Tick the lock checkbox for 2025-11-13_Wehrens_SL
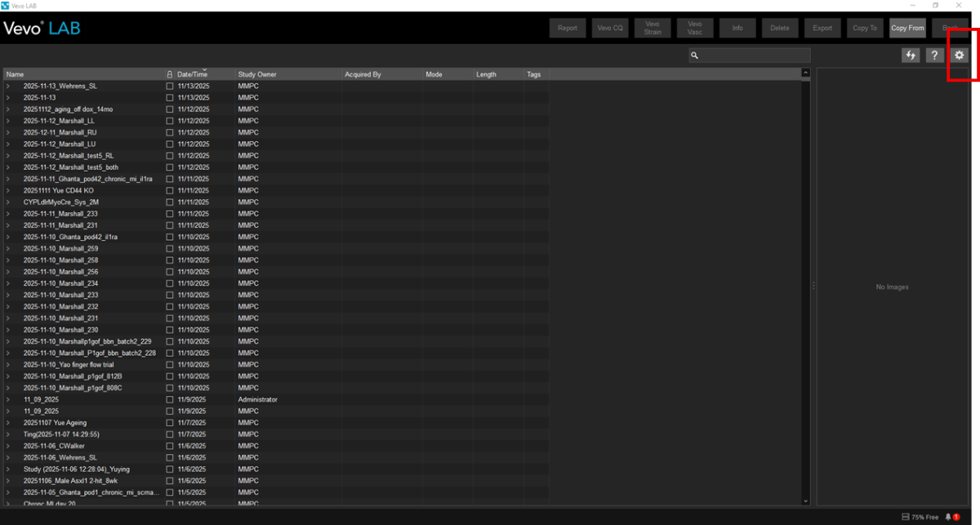 (170, 86)
